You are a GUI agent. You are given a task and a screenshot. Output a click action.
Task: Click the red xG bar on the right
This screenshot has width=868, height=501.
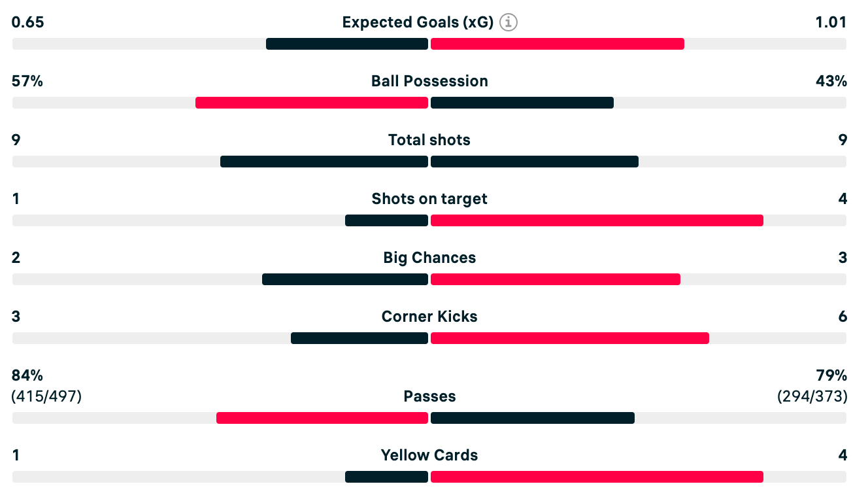[x=558, y=44]
